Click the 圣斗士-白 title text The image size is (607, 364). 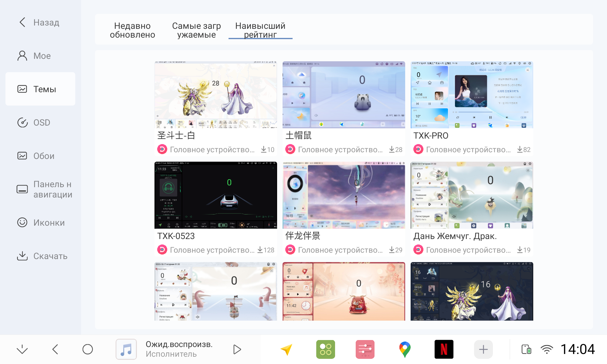176,136
